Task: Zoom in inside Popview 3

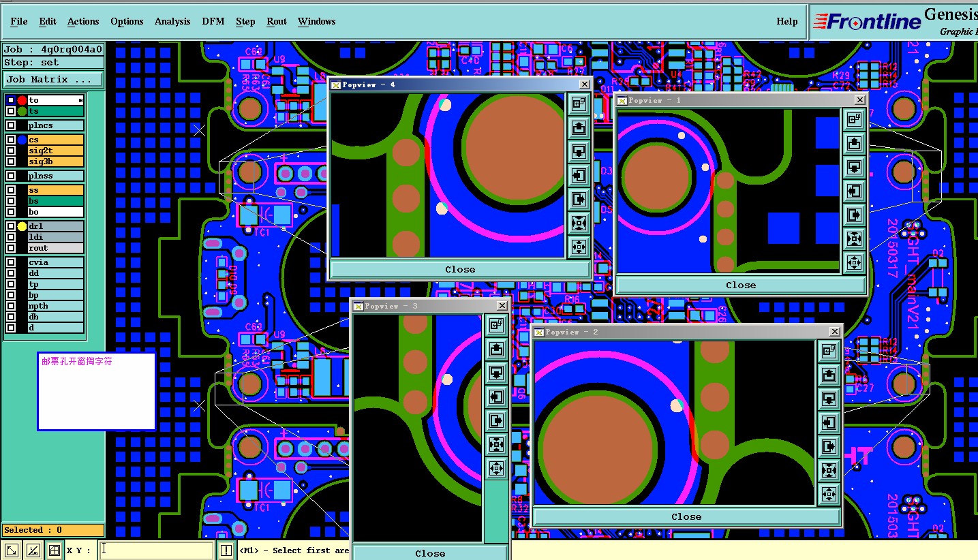Action: tap(497, 444)
